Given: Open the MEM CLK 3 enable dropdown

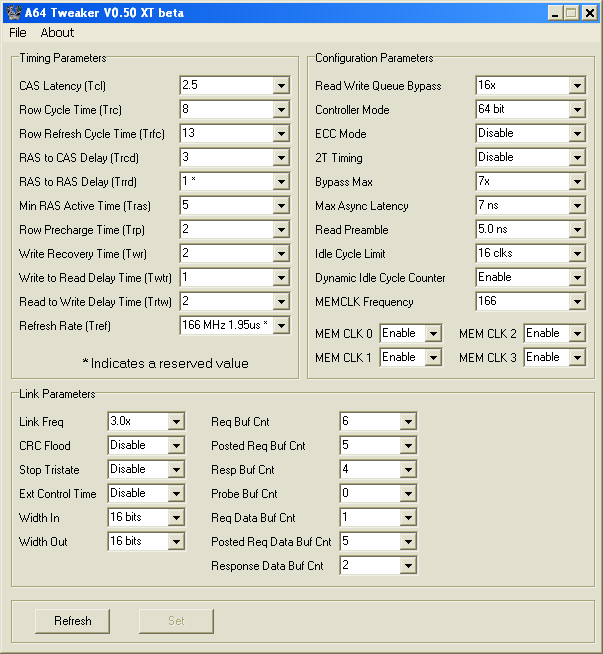Looking at the screenshot, I should click(x=577, y=357).
